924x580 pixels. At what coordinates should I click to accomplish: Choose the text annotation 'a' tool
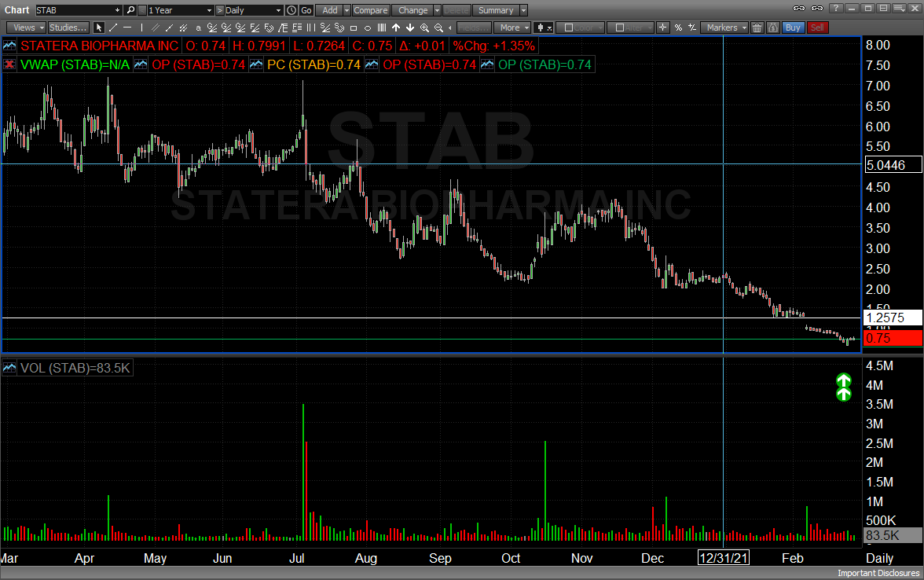pos(198,28)
